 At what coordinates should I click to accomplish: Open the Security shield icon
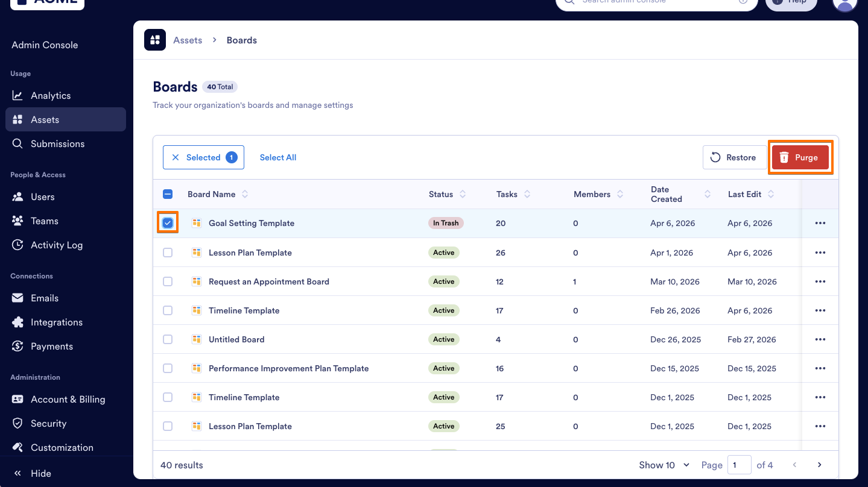(x=19, y=423)
